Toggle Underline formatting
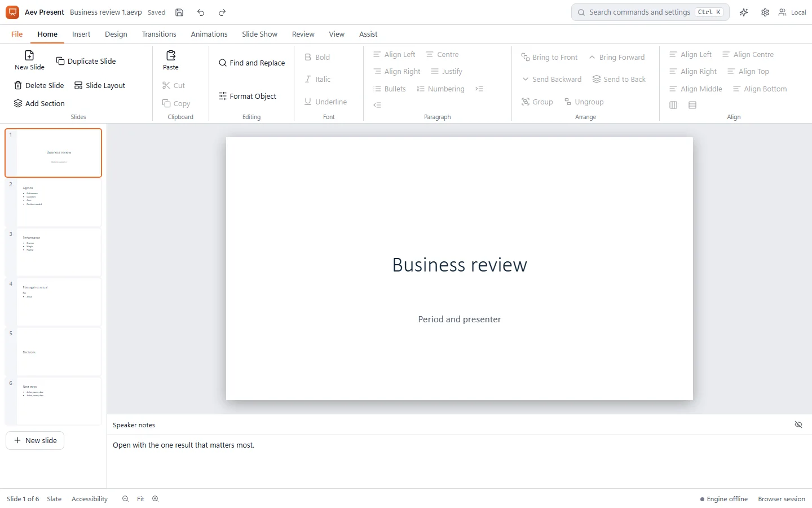This screenshot has width=812, height=508. click(325, 102)
